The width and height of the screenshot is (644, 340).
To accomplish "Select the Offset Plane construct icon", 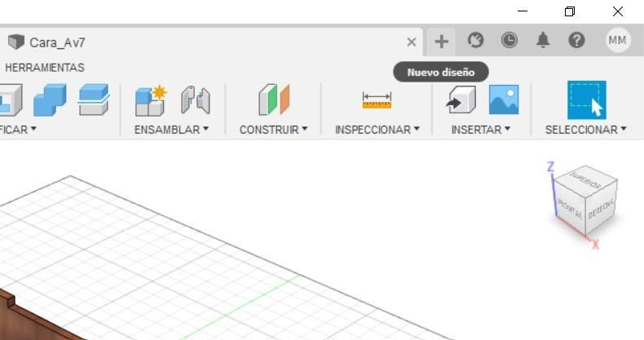I will click(x=274, y=99).
